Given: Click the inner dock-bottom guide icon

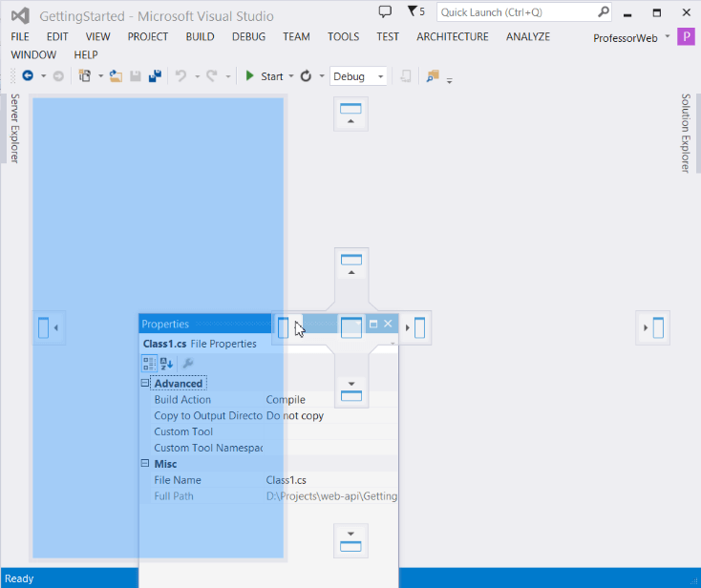Looking at the screenshot, I should pos(351,391).
